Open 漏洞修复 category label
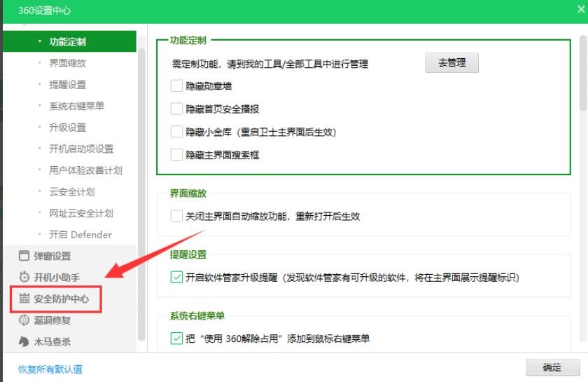This screenshot has width=588, height=382. click(52, 320)
